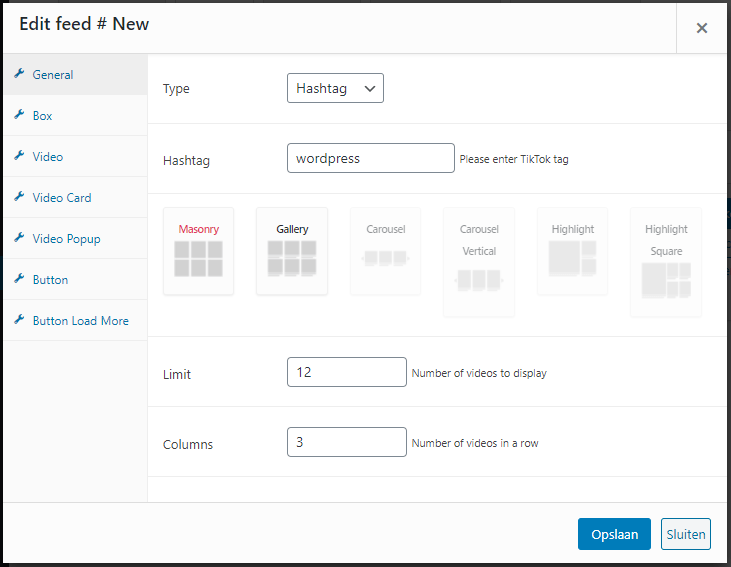Choose the Gallery layout icon
The height and width of the screenshot is (567, 731).
click(x=292, y=251)
